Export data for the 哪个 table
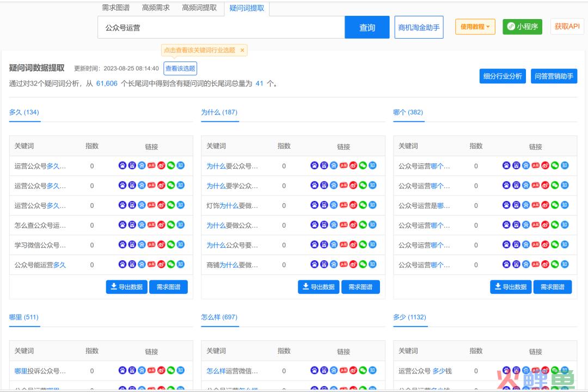Screen dimensions: 588x392 tap(511, 287)
